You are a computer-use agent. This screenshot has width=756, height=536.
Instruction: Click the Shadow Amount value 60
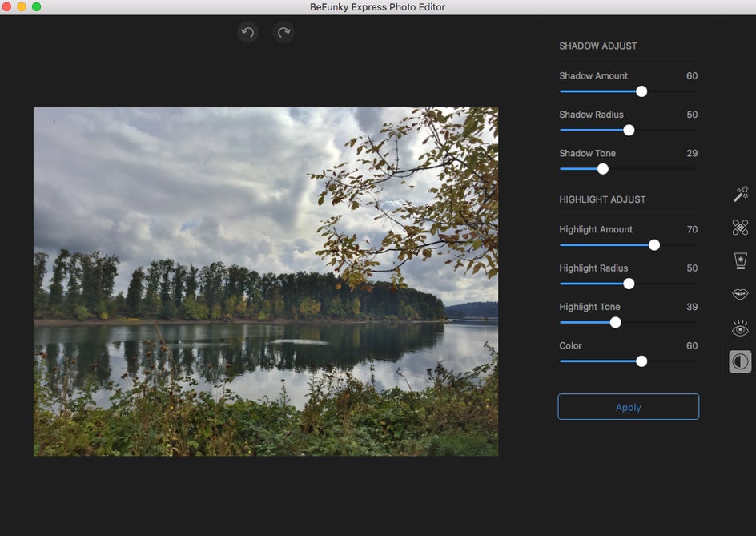tap(692, 76)
